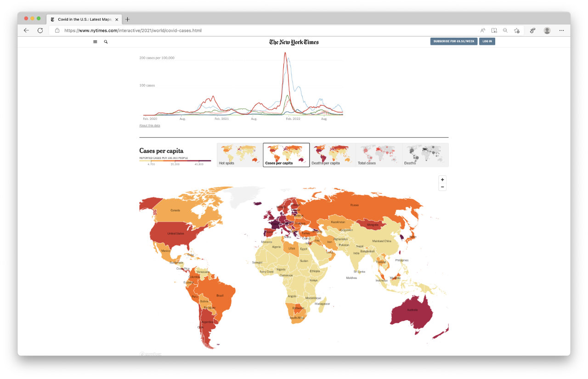Select the Deaths per capita map tab
The width and height of the screenshot is (588, 379).
click(x=333, y=155)
